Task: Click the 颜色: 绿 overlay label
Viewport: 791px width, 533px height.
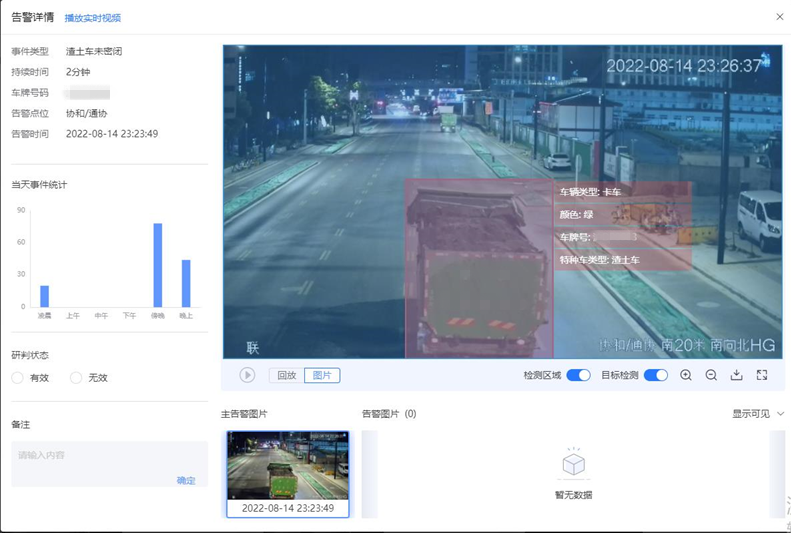Action: (x=576, y=215)
